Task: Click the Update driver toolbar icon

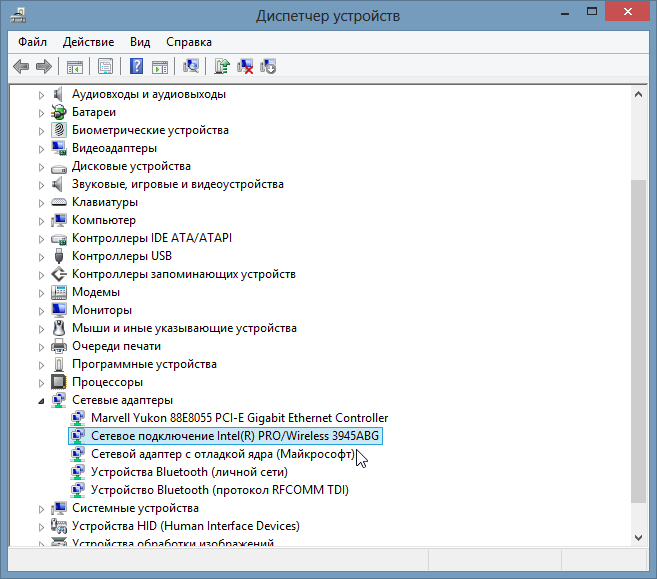Action: (x=222, y=66)
